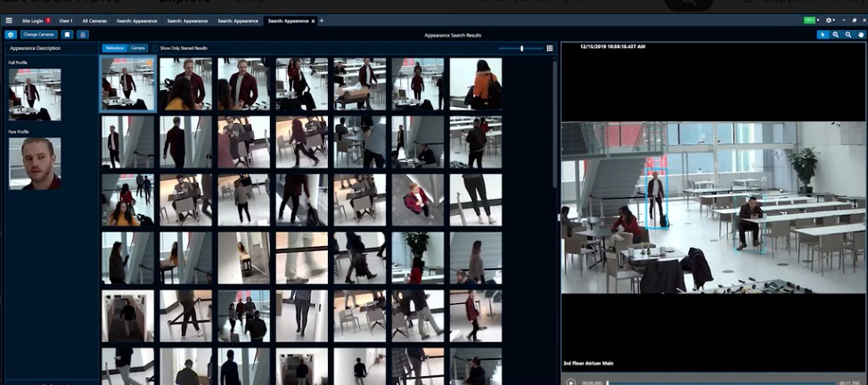Enable Show Only Starred Results checkbox
Viewport: 868px width, 385px height.
[x=154, y=48]
